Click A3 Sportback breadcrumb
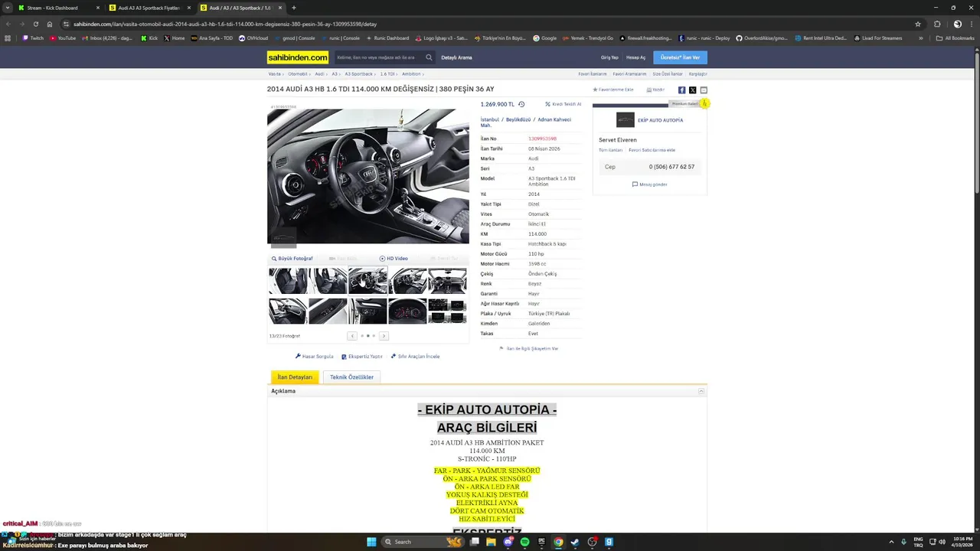Viewport: 980px width, 551px height. click(x=358, y=74)
